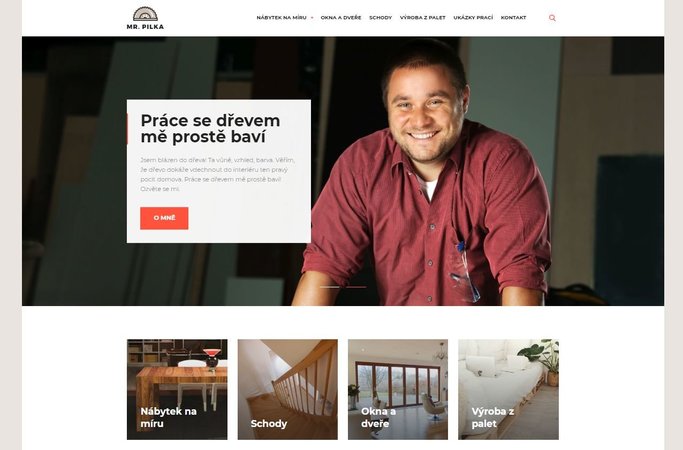Open the Nábytek na míru thumbnail card
The width and height of the screenshot is (683, 450).
pyautogui.click(x=177, y=389)
